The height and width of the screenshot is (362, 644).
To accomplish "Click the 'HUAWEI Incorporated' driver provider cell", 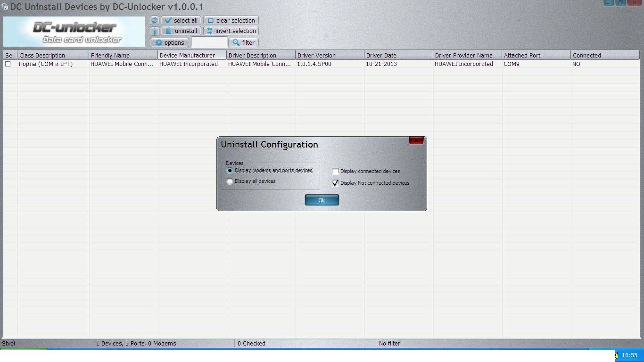I will pyautogui.click(x=468, y=64).
